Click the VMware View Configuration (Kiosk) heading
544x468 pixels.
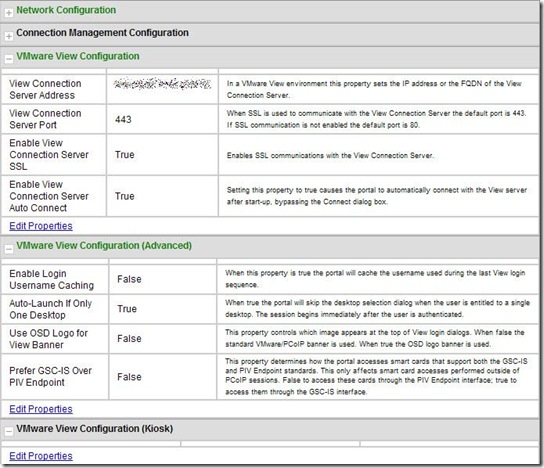tap(94, 428)
